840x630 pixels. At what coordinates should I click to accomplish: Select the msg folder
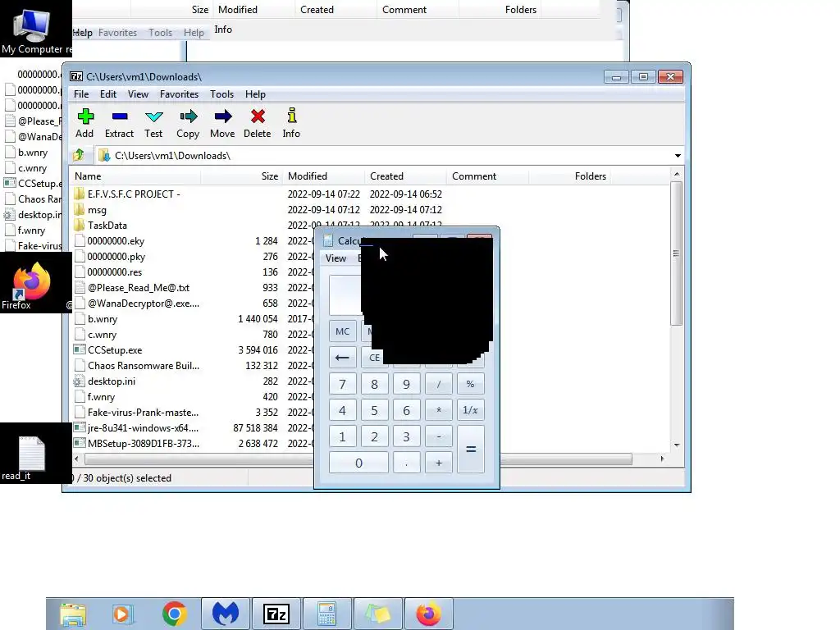[90, 210]
